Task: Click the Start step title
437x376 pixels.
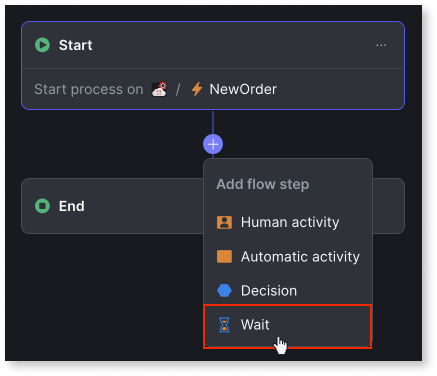Action: tap(76, 45)
